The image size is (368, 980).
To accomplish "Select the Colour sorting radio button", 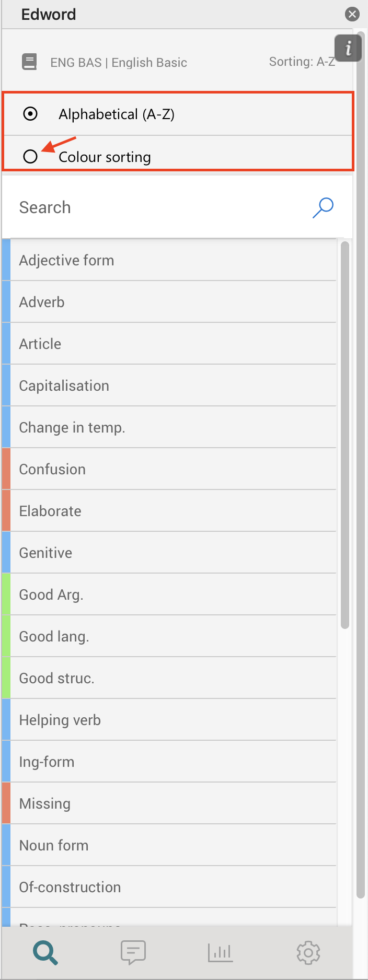I will (x=30, y=156).
